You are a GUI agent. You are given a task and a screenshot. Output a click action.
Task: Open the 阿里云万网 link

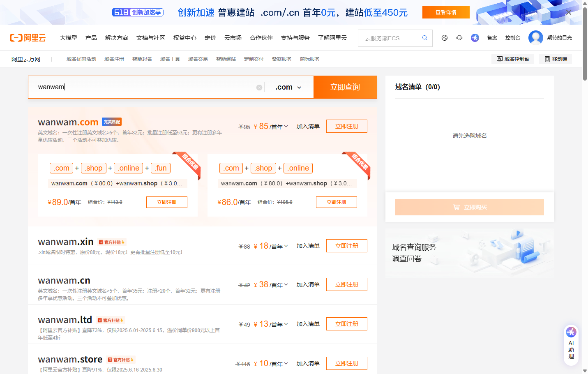26,59
